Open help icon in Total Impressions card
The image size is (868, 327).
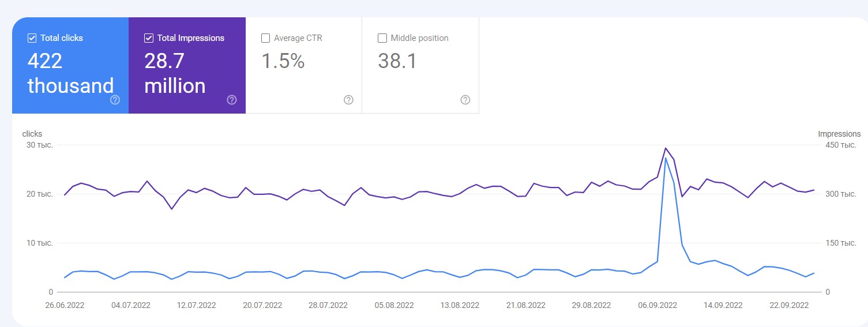tap(232, 100)
